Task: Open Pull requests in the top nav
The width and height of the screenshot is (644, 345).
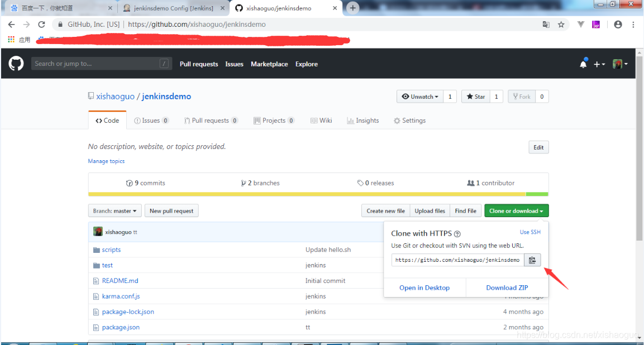Action: 199,64
